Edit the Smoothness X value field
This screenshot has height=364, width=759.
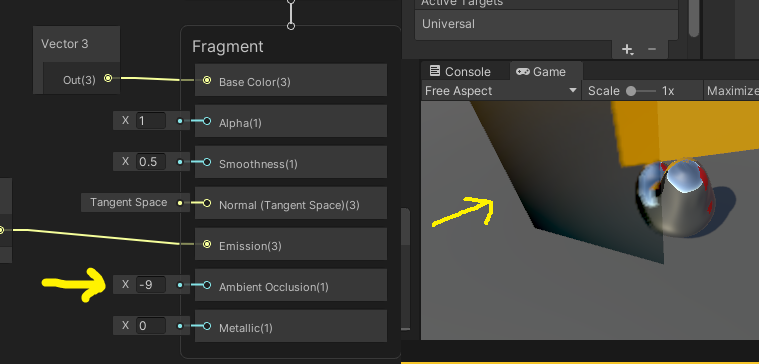click(x=151, y=161)
